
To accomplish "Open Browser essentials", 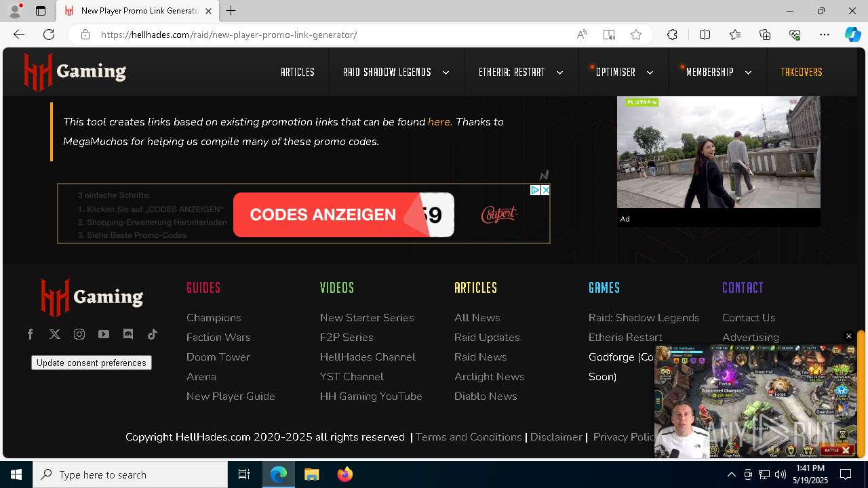I will click(795, 35).
